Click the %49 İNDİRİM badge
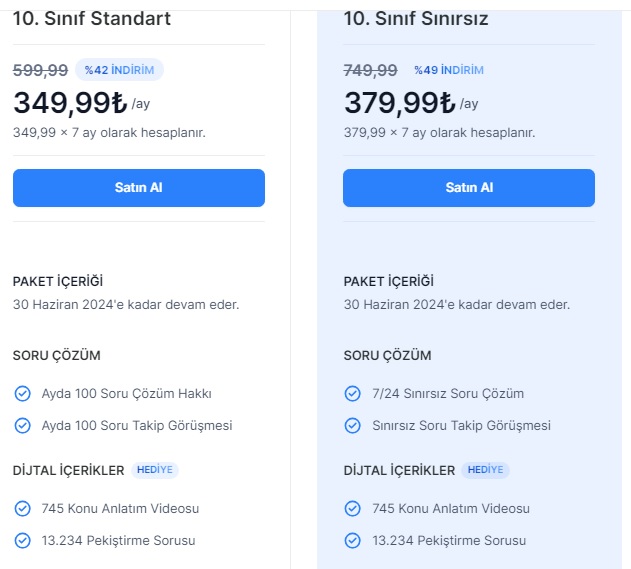631x569 pixels. pyautogui.click(x=449, y=70)
